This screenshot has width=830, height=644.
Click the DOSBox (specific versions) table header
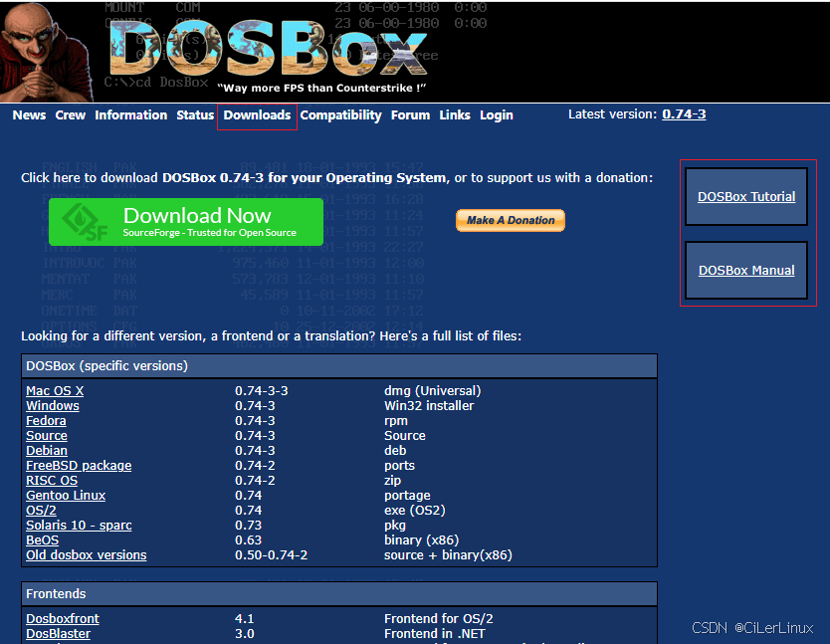coord(339,366)
